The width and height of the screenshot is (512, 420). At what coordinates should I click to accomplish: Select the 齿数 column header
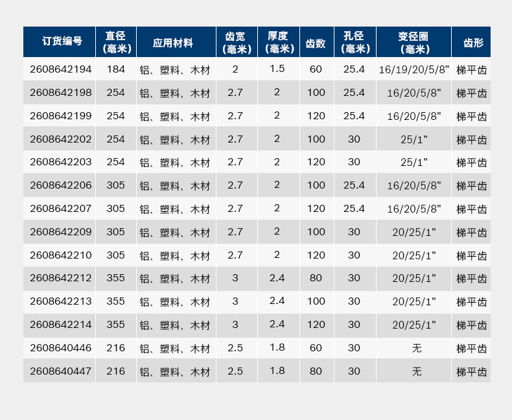[x=316, y=43]
